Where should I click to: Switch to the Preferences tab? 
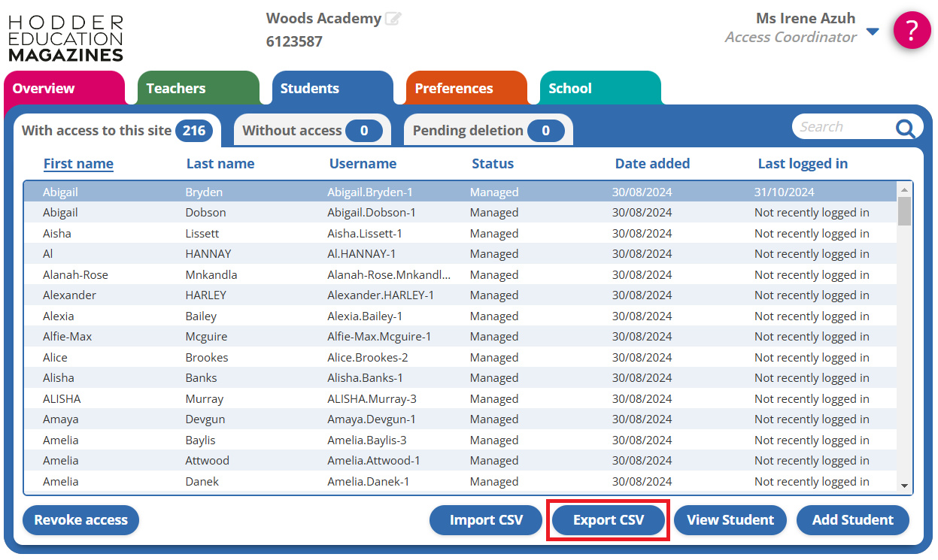(454, 89)
